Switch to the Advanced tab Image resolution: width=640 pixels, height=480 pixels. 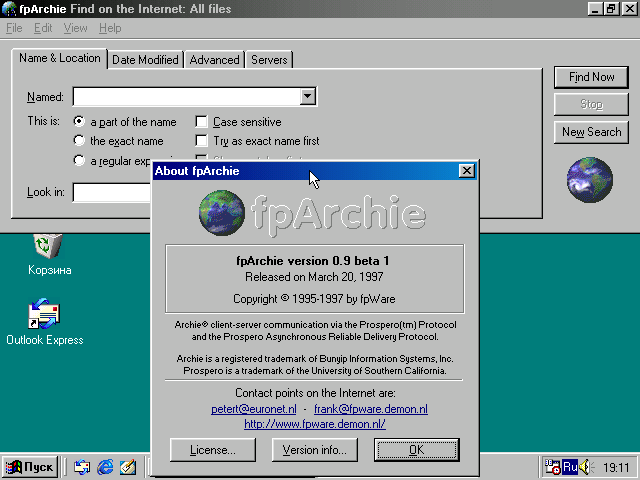tap(214, 60)
